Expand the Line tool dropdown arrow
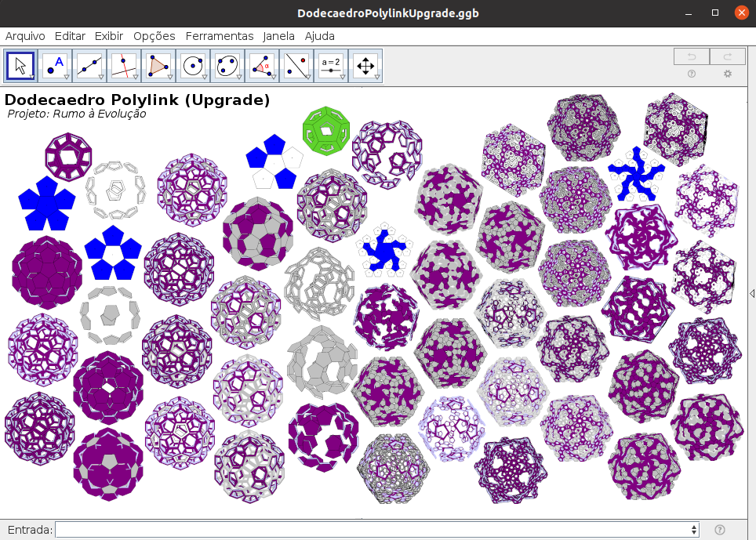The image size is (756, 540). coord(101,77)
